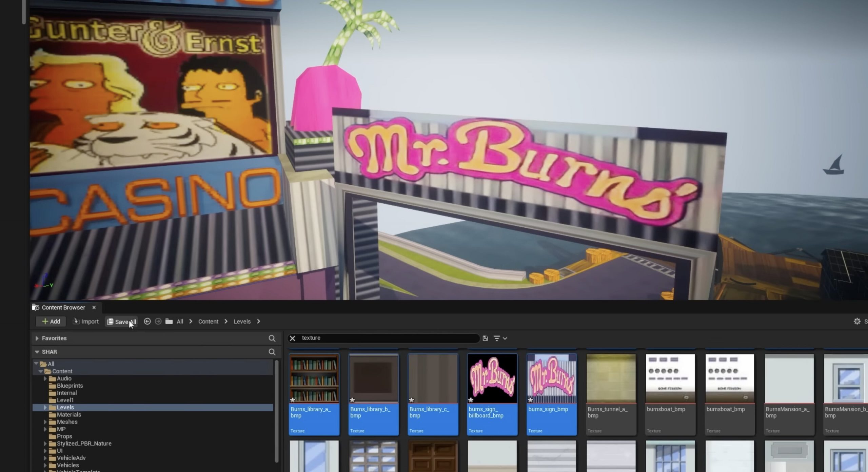868x472 pixels.
Task: Search in Favorites magnifier icon
Action: 272,338
